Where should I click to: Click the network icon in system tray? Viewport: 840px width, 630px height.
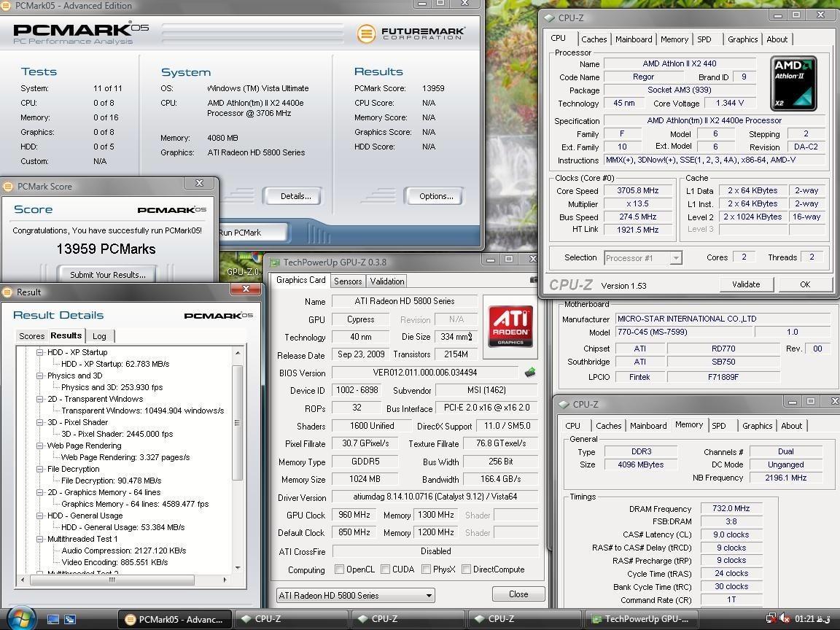(x=771, y=619)
